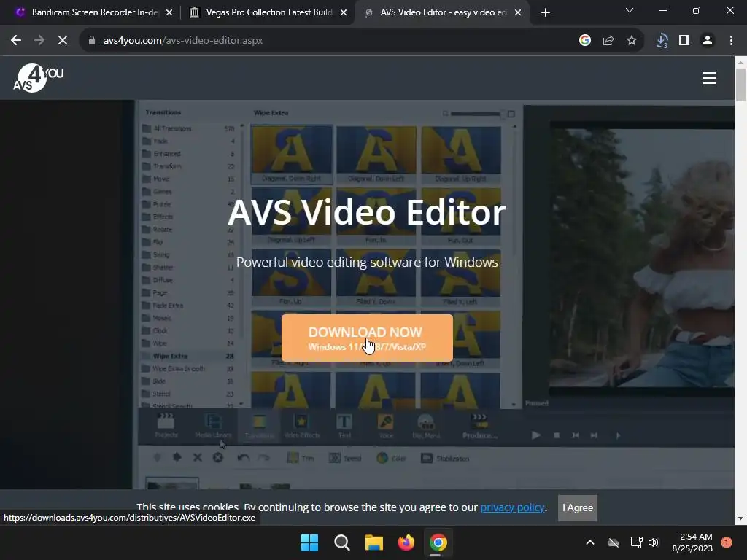Viewport: 747px width, 560px height.
Task: Select the AVS Video Editor tab
Action: tap(443, 12)
